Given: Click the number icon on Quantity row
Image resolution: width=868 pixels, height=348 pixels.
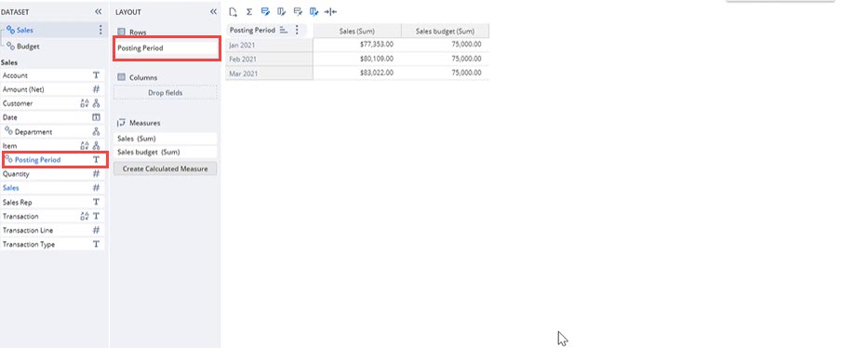Looking at the screenshot, I should coord(96,174).
